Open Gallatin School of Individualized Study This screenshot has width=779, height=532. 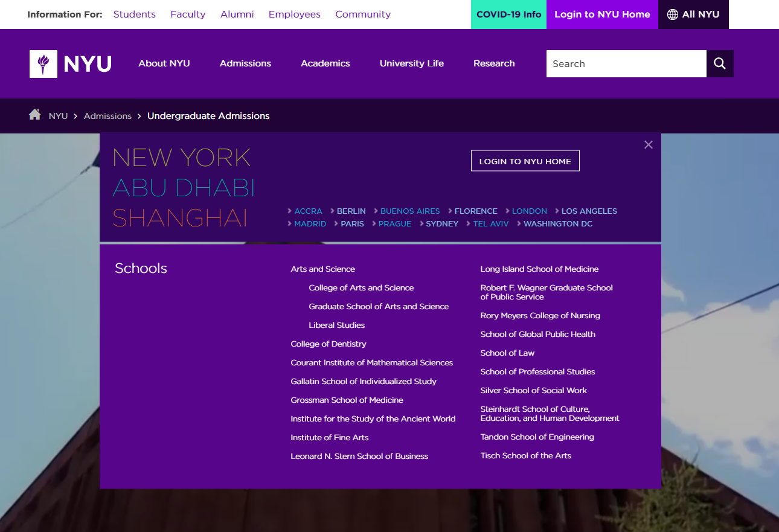tap(364, 382)
